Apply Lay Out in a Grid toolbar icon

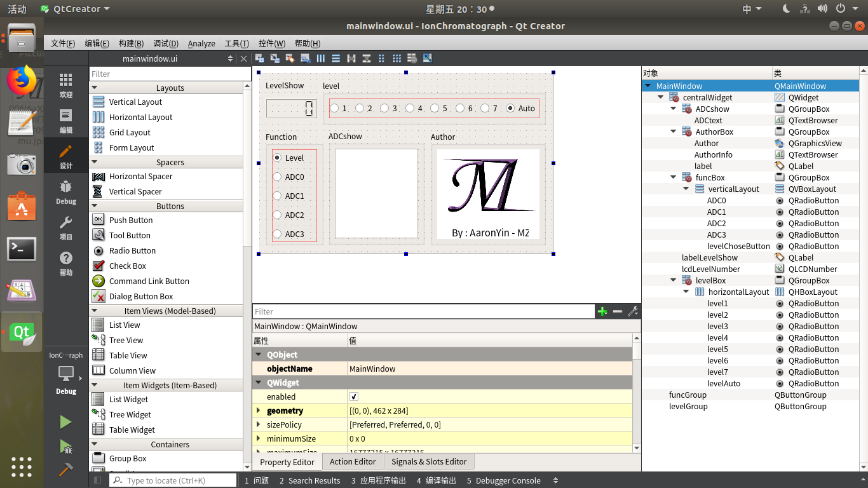click(x=397, y=58)
